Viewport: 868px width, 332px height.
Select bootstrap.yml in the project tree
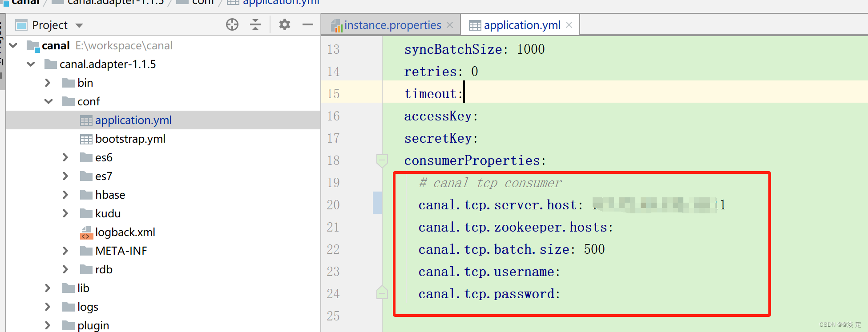(163, 139)
